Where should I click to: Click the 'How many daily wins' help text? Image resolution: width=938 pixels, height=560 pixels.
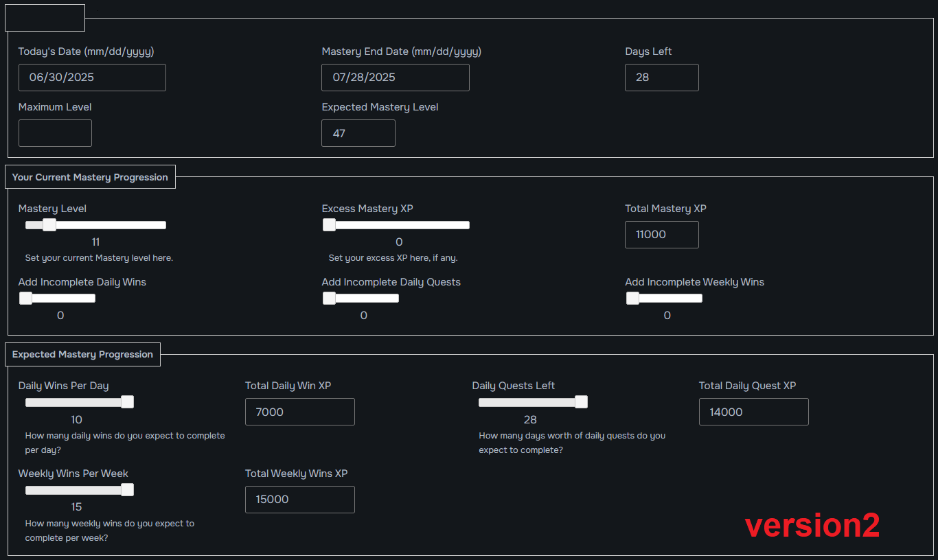125,443
